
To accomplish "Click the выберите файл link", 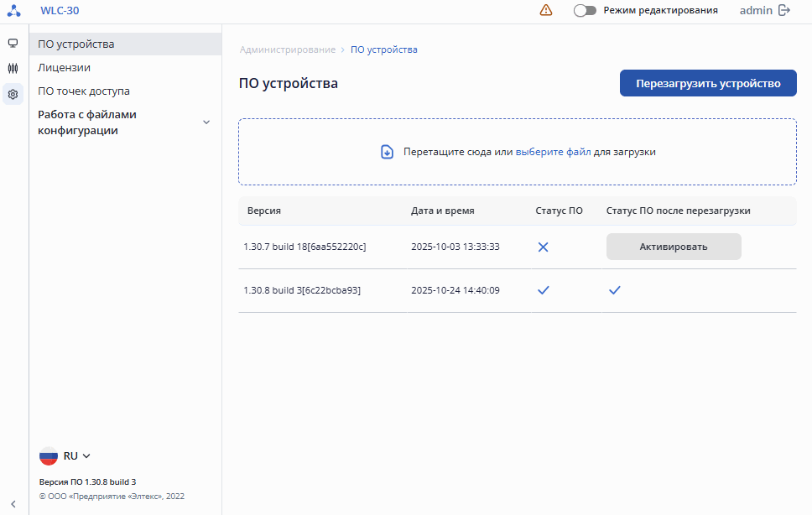I will click(553, 152).
